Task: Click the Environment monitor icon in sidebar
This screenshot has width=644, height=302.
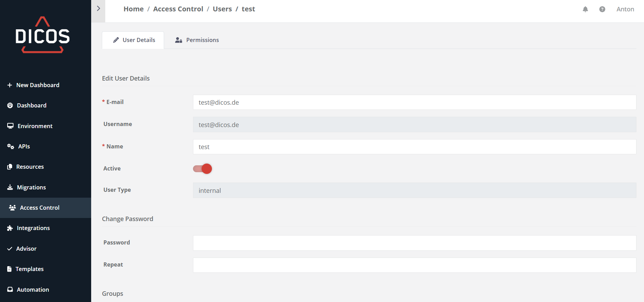Action: (10, 126)
